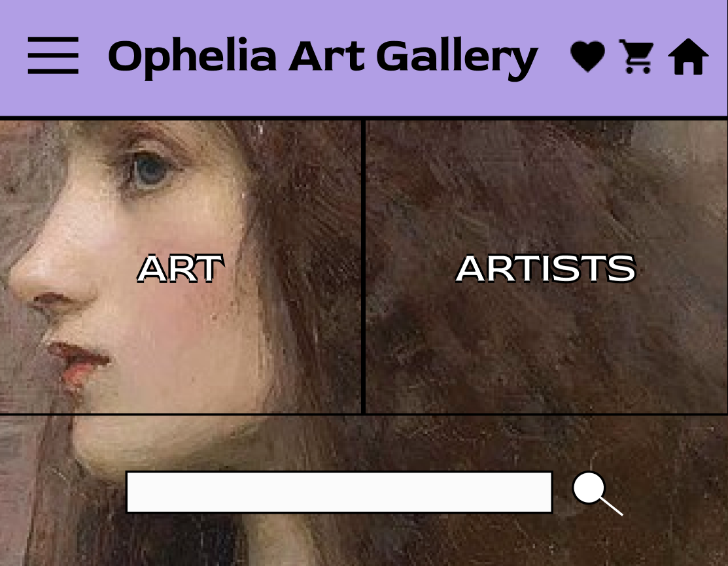Open the ARTISTS category tile

click(546, 268)
